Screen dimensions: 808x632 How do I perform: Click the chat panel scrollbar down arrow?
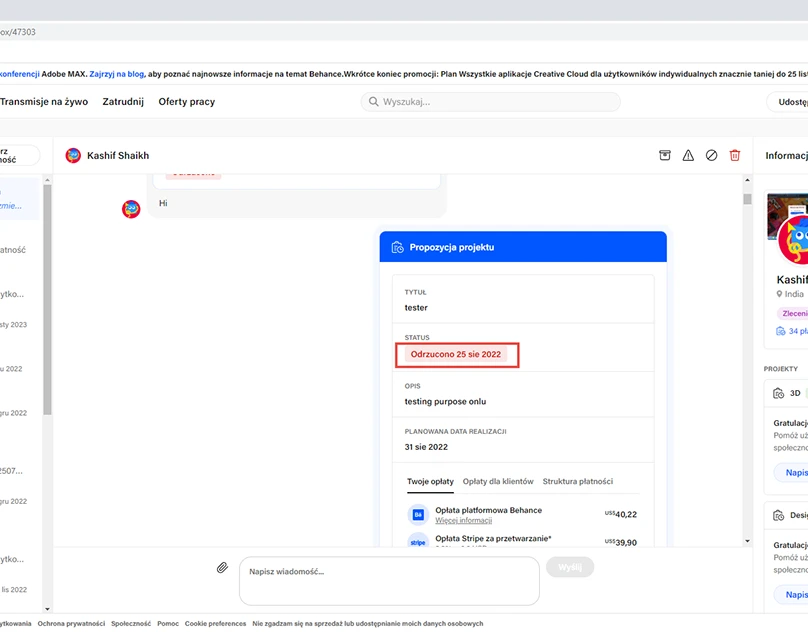747,540
